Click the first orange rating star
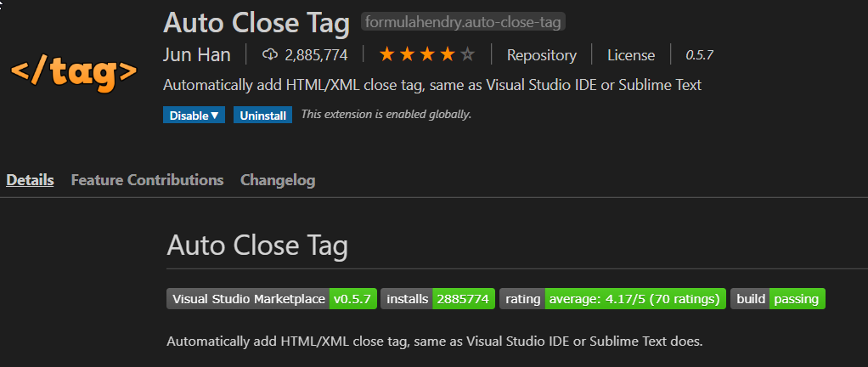Viewport: 868px width, 367px height. pyautogui.click(x=387, y=55)
